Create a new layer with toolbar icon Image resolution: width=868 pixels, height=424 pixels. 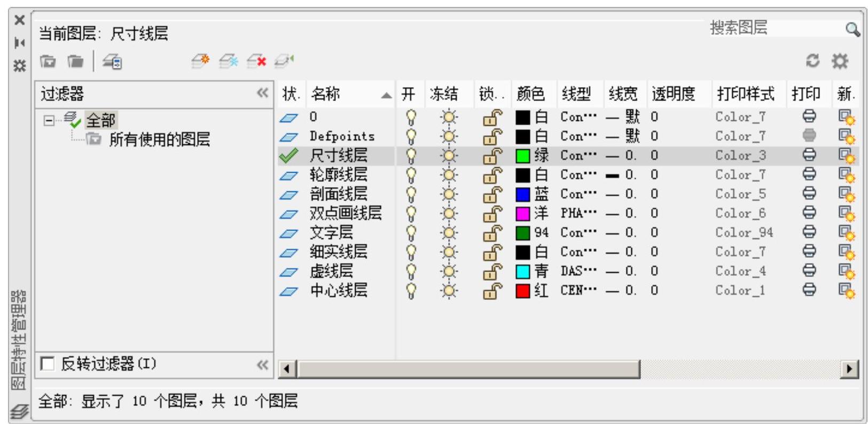tap(200, 61)
